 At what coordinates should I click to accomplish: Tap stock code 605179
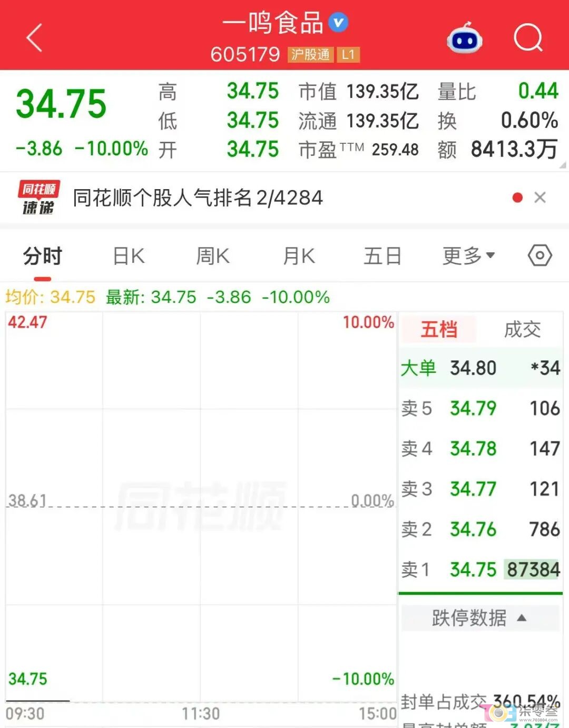click(245, 55)
